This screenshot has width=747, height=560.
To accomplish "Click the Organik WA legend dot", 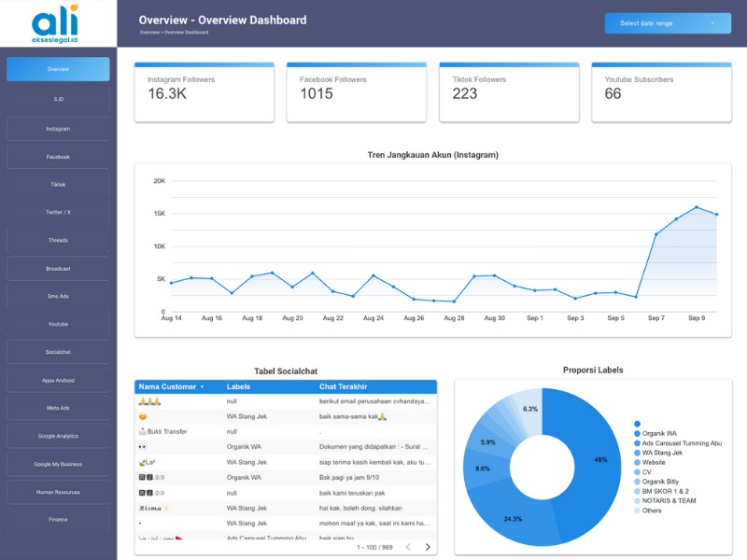I will coord(637,433).
